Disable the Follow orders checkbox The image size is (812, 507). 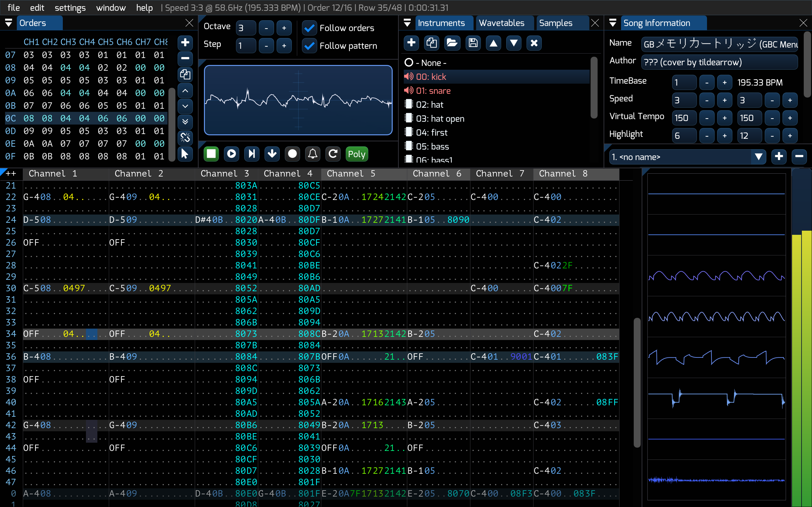coord(309,28)
